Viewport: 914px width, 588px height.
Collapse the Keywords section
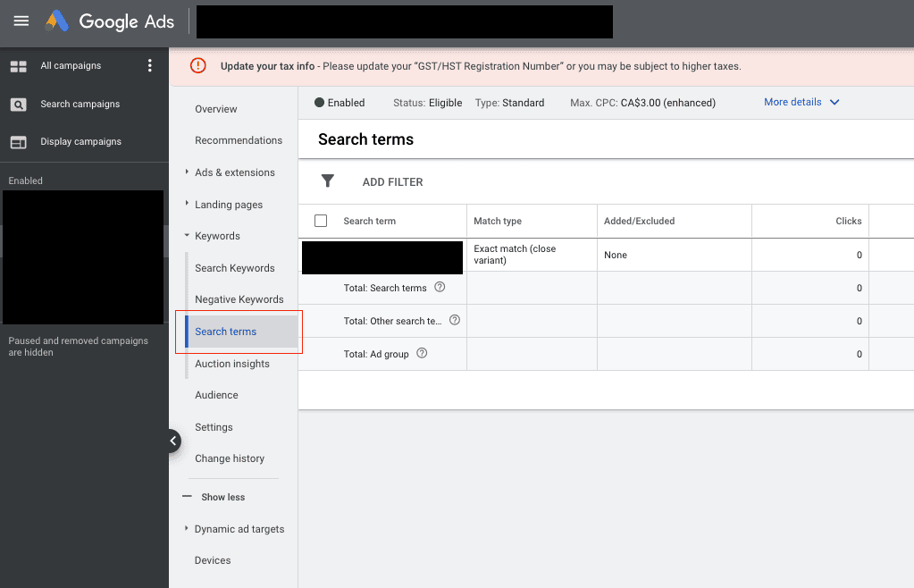pyautogui.click(x=187, y=236)
